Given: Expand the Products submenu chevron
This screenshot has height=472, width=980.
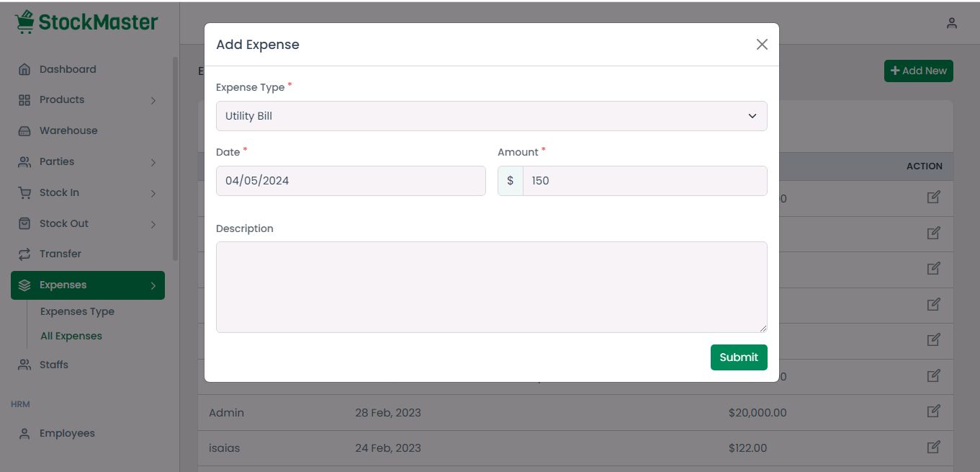Looking at the screenshot, I should pyautogui.click(x=153, y=101).
